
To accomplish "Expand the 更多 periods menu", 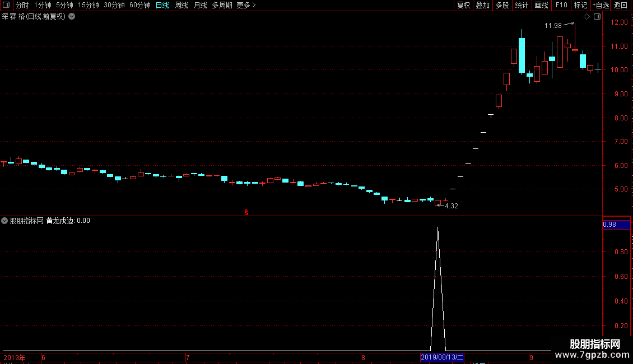I will 246,5.
